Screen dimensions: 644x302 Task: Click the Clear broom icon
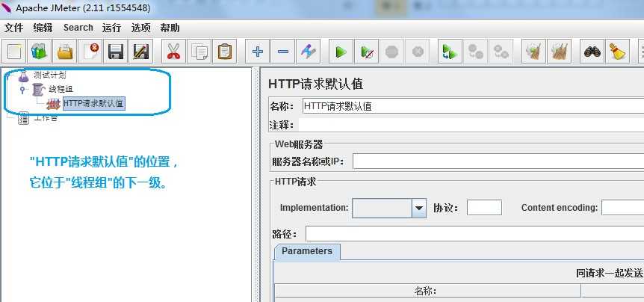[x=534, y=52]
